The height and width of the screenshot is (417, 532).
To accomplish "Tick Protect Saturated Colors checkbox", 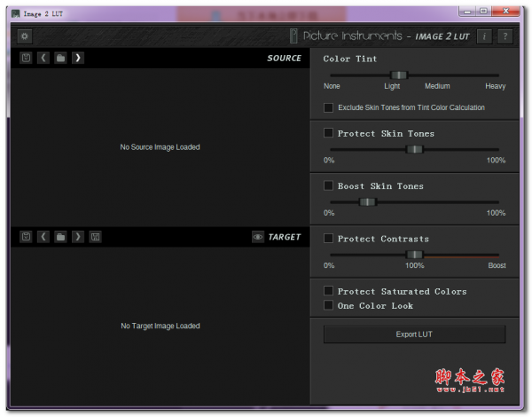I will [328, 291].
